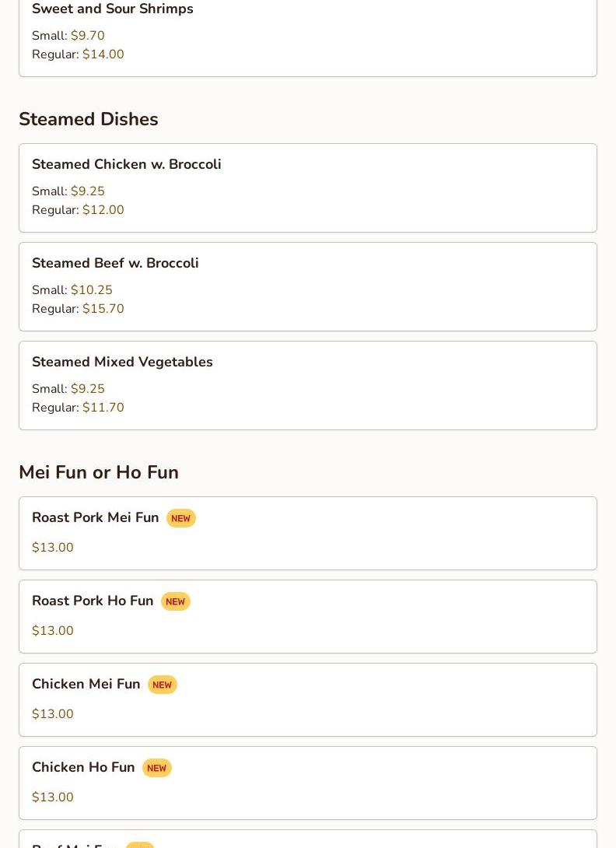
Task: Click the Steamed Dishes section heading
Action: point(89,119)
